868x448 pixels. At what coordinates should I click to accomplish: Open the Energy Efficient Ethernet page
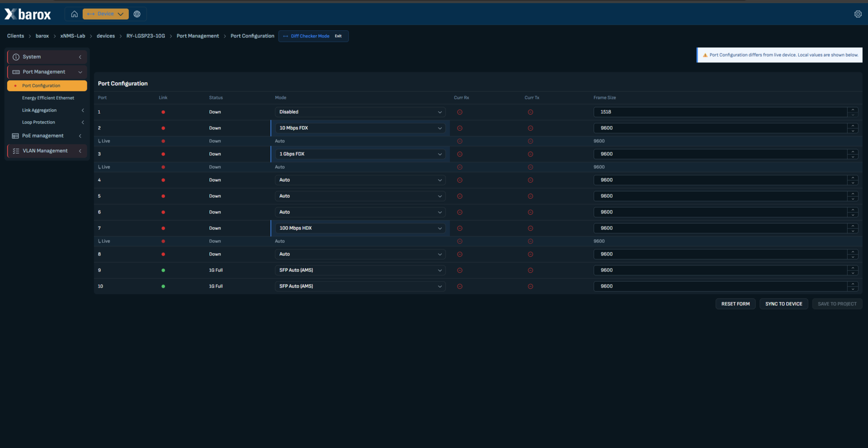pos(48,98)
